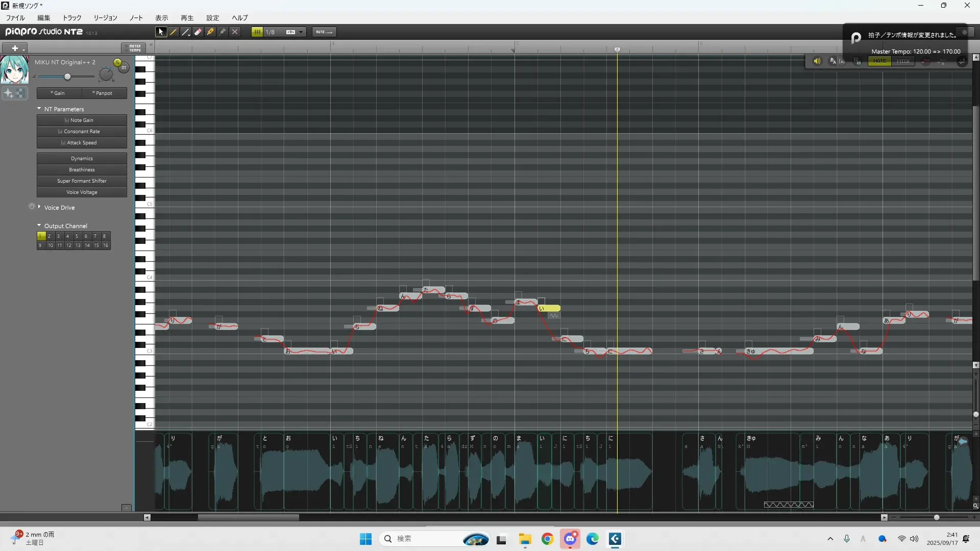Image resolution: width=980 pixels, height=551 pixels.
Task: Open the トラック menu
Action: pos(72,17)
